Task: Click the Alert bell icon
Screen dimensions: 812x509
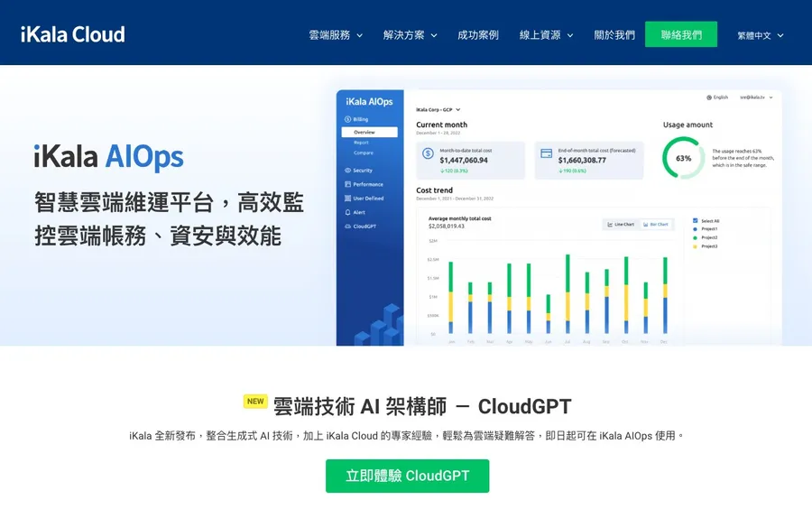Action: 347,212
